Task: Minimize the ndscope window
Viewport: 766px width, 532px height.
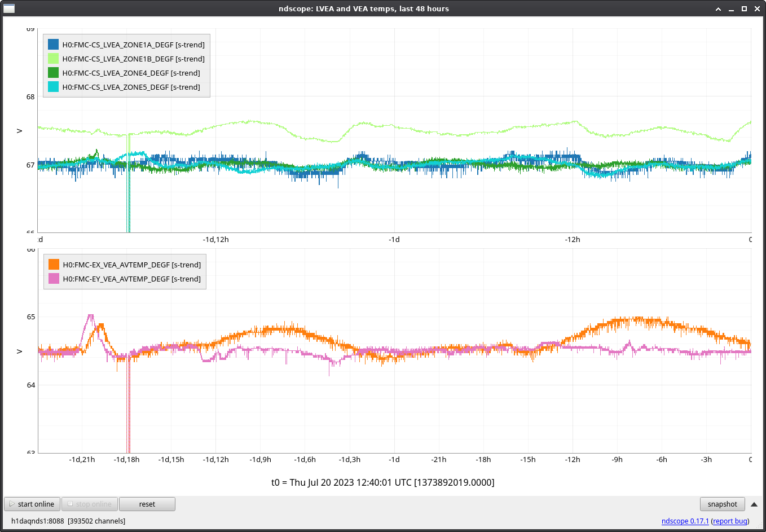Action: tap(731, 9)
